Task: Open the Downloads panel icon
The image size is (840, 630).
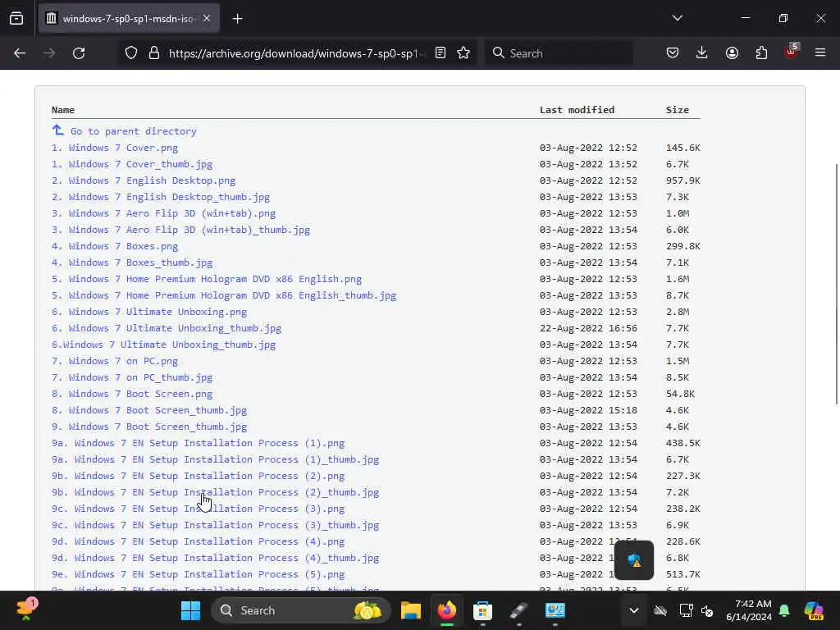Action: pyautogui.click(x=702, y=53)
